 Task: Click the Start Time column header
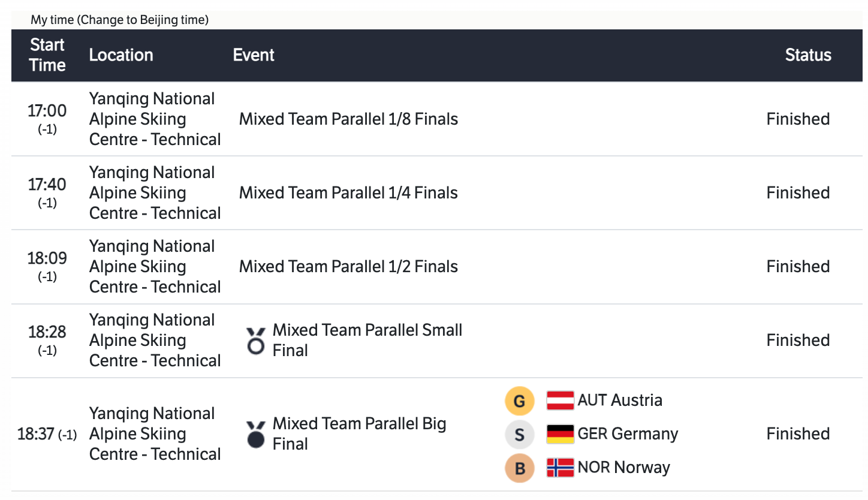point(47,55)
